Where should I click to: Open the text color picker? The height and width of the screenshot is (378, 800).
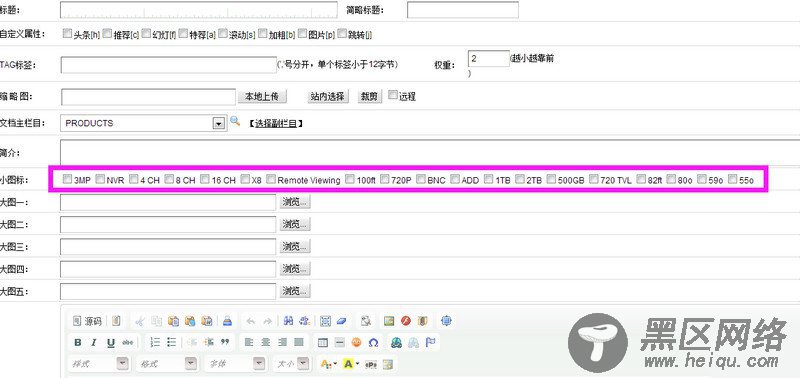click(328, 364)
